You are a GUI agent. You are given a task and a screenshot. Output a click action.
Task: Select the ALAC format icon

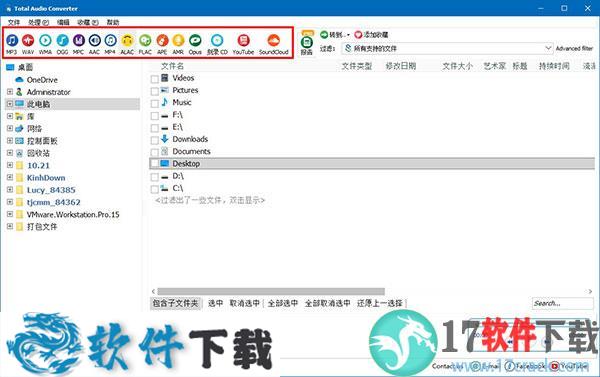(x=127, y=40)
